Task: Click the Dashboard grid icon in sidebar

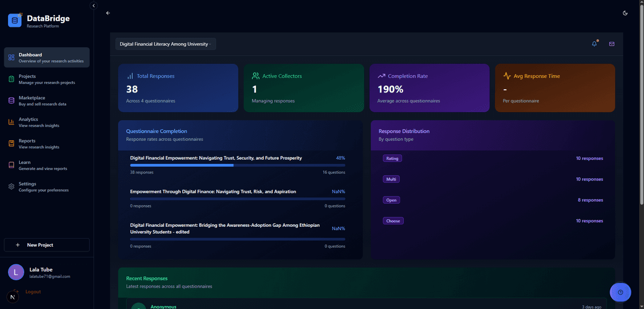Action: coord(11,58)
